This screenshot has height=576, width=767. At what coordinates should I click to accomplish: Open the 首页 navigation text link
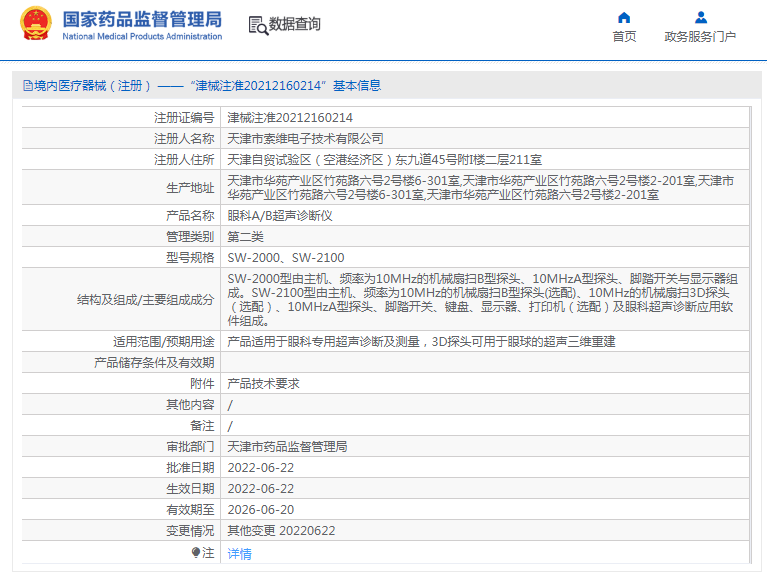pos(624,37)
